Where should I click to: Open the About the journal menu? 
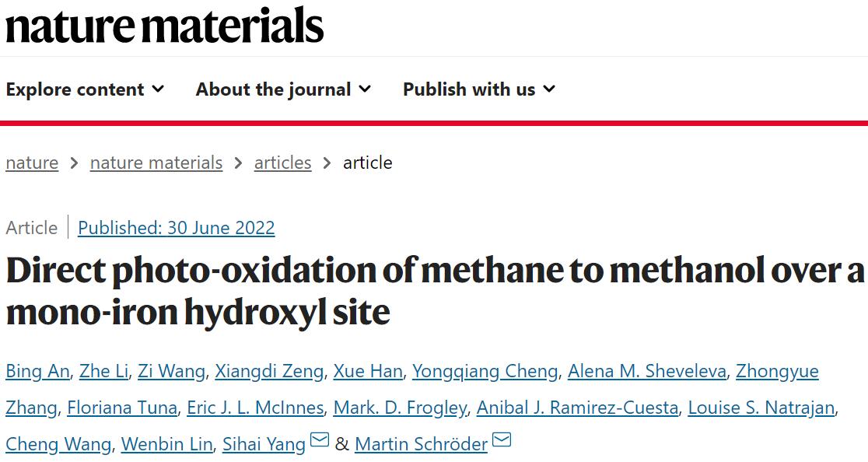(x=283, y=89)
